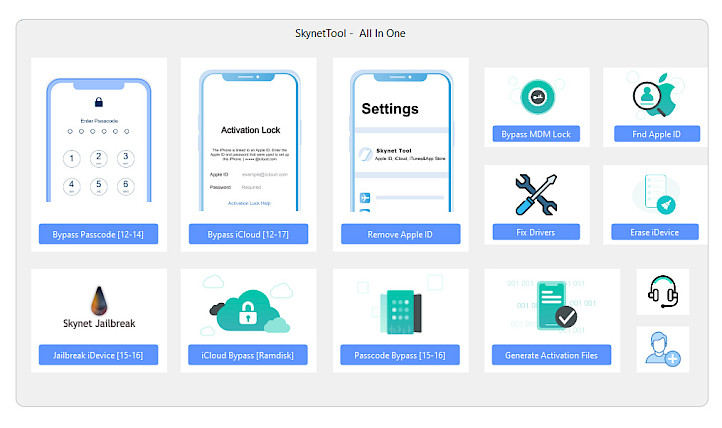Click the Bypass MDM Lock button
Screen dimensions: 722x428
pyautogui.click(x=536, y=134)
